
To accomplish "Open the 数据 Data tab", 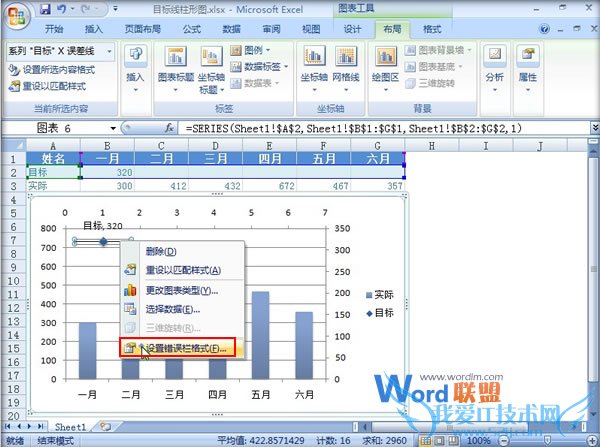I will (232, 29).
